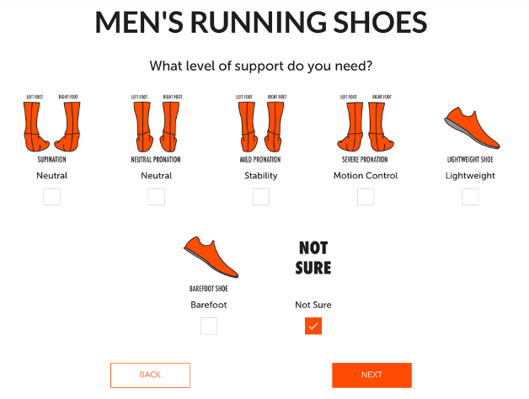The height and width of the screenshot is (399, 529).
Task: Uncheck the Not Sure checkbox
Action: click(313, 326)
